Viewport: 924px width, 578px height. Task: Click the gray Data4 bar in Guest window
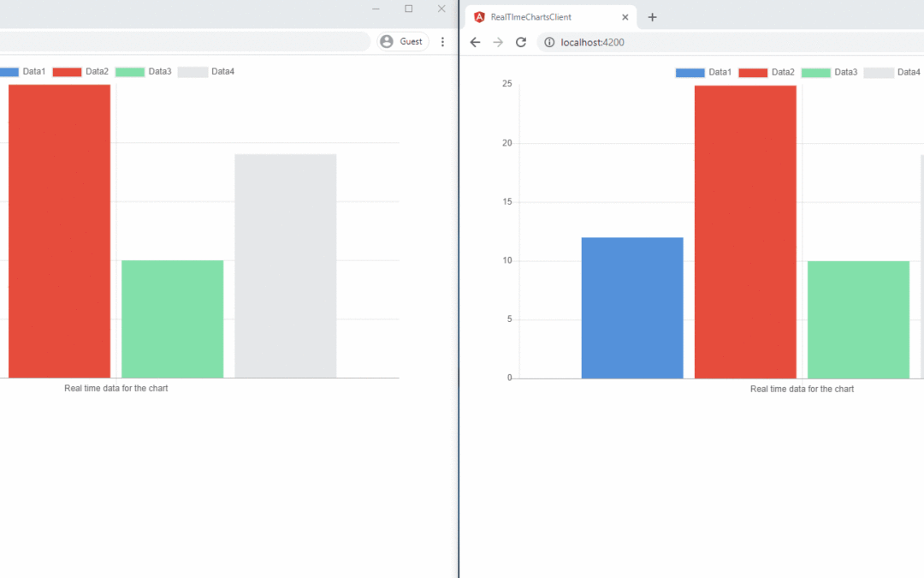pos(285,265)
